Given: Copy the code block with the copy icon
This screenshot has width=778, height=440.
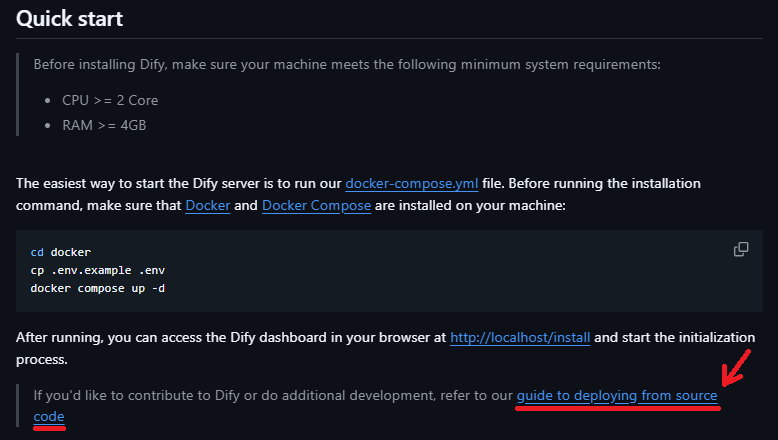Looking at the screenshot, I should [x=741, y=249].
